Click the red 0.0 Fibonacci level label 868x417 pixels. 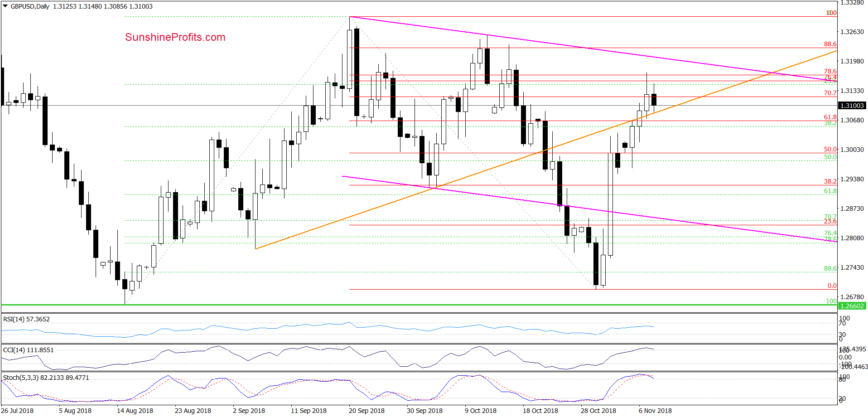pyautogui.click(x=832, y=286)
